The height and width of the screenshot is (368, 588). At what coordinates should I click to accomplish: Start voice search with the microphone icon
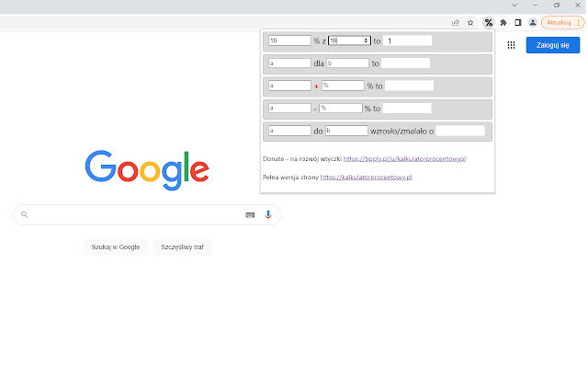(x=268, y=214)
